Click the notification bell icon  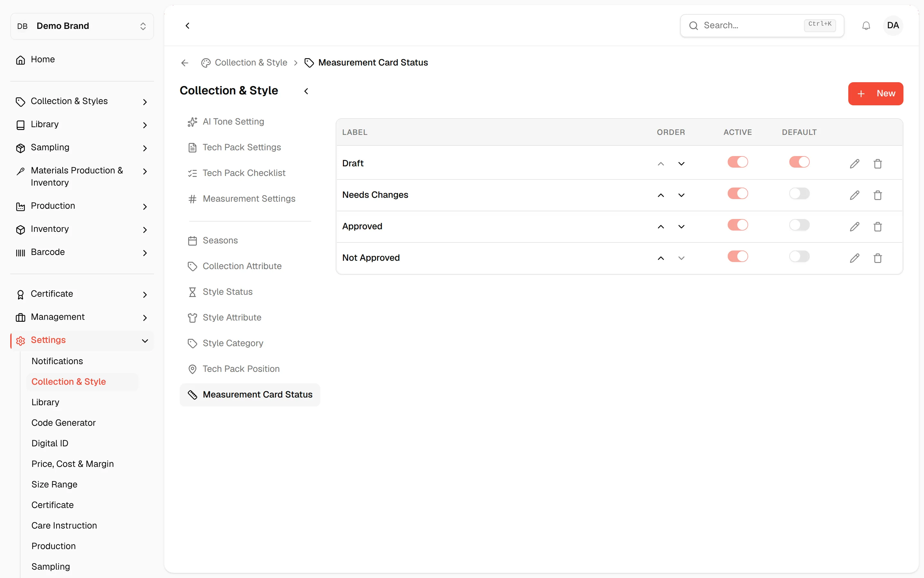(x=866, y=26)
